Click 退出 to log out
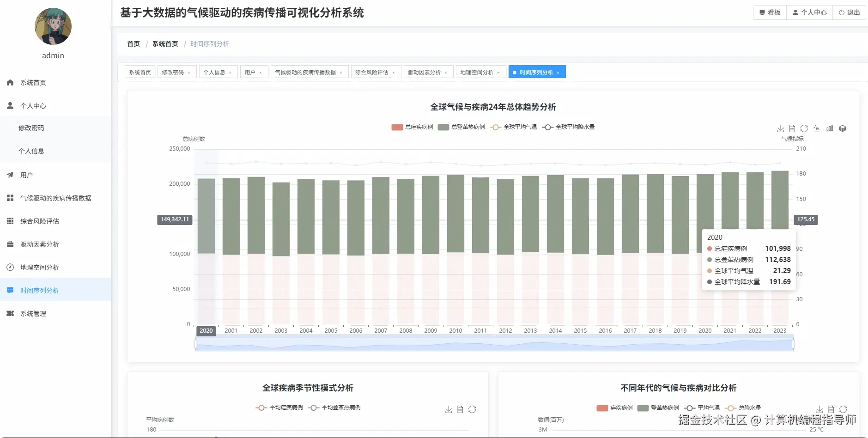Image resolution: width=868 pixels, height=438 pixels. [849, 12]
